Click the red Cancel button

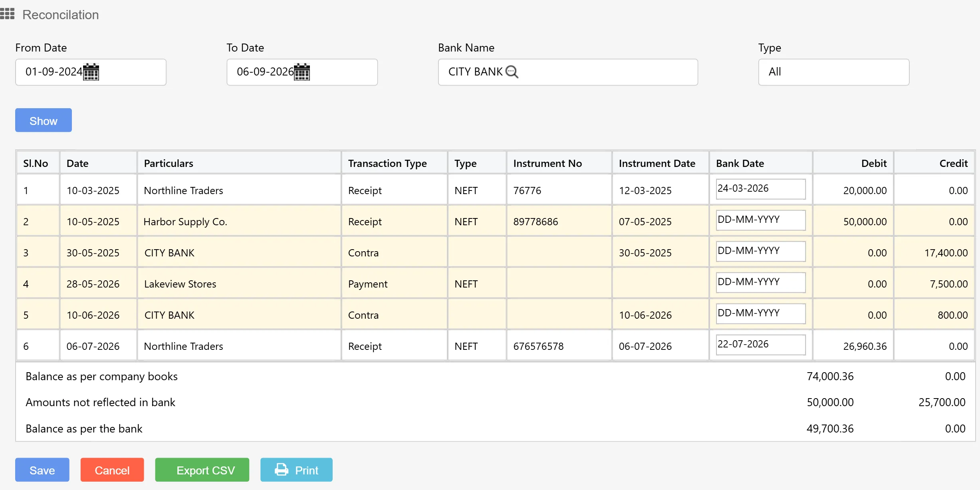pyautogui.click(x=112, y=470)
